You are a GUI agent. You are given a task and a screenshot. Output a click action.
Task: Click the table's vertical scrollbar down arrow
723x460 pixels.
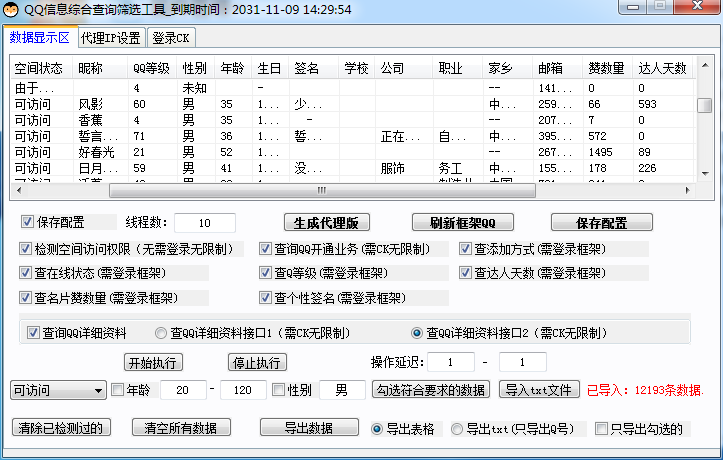click(705, 173)
